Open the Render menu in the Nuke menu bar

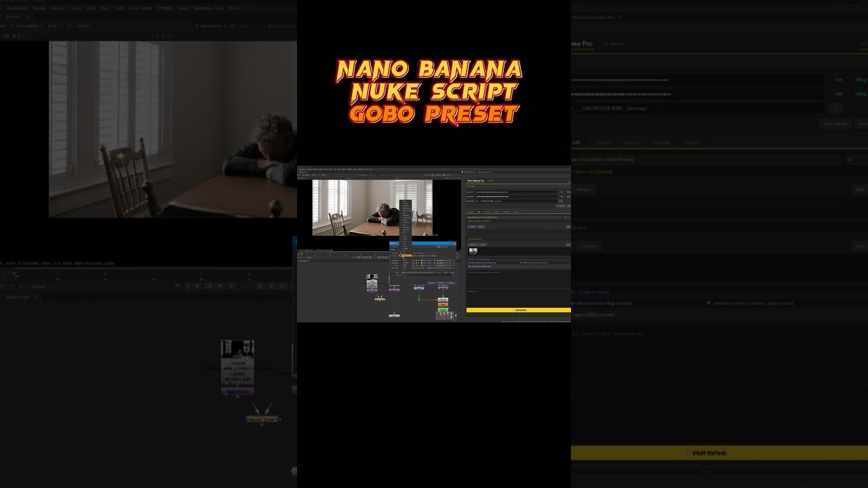(58, 8)
